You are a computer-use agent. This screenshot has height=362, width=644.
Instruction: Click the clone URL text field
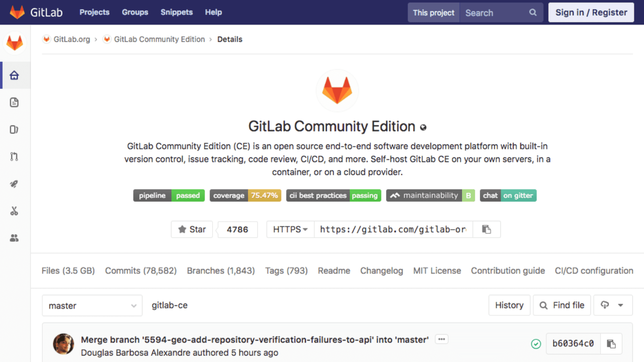393,229
